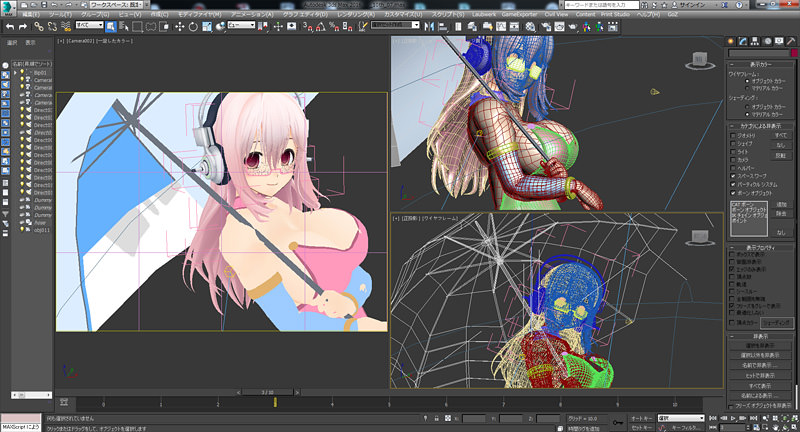Image resolution: width=800 pixels, height=432 pixels.
Task: Activate the Select and Move tool
Action: coord(180,27)
